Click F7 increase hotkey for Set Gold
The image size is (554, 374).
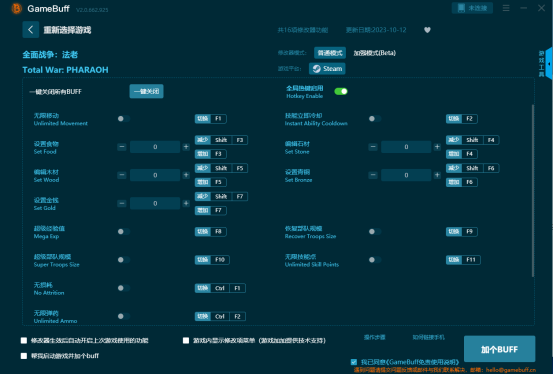tap(211, 210)
